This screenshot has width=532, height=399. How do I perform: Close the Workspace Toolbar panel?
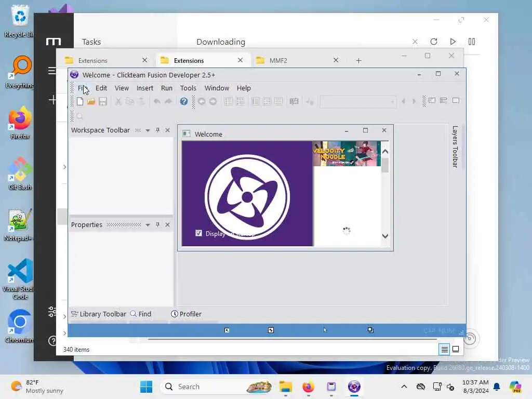[167, 130]
